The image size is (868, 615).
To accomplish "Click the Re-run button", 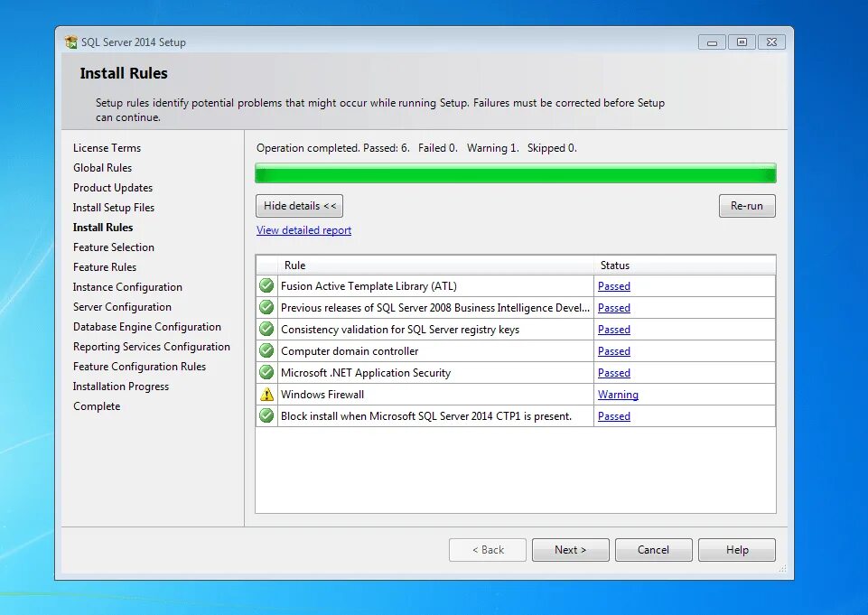I will point(746,205).
